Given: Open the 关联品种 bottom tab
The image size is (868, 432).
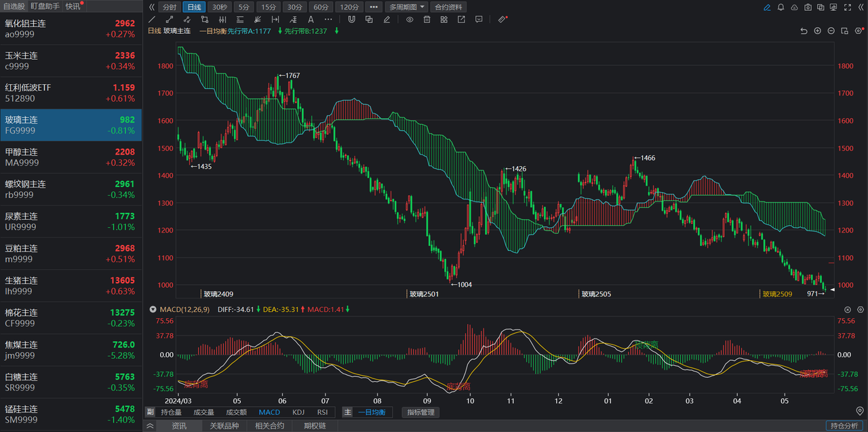Looking at the screenshot, I should click(224, 426).
